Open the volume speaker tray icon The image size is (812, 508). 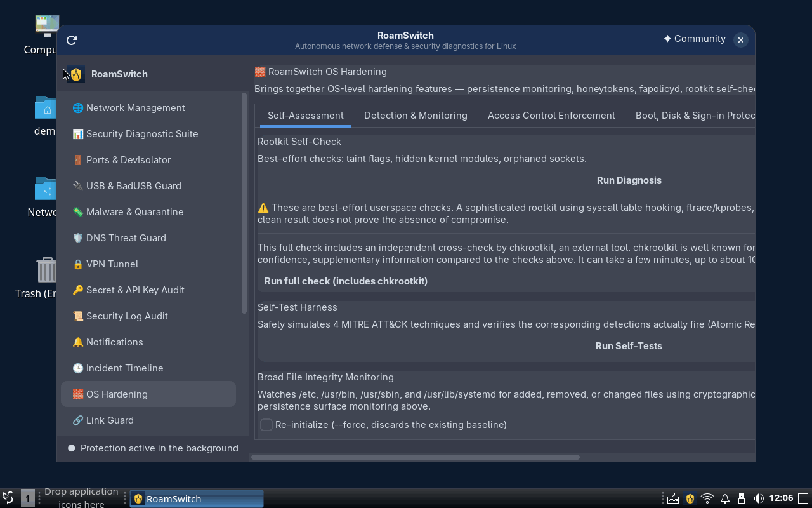pos(758,499)
